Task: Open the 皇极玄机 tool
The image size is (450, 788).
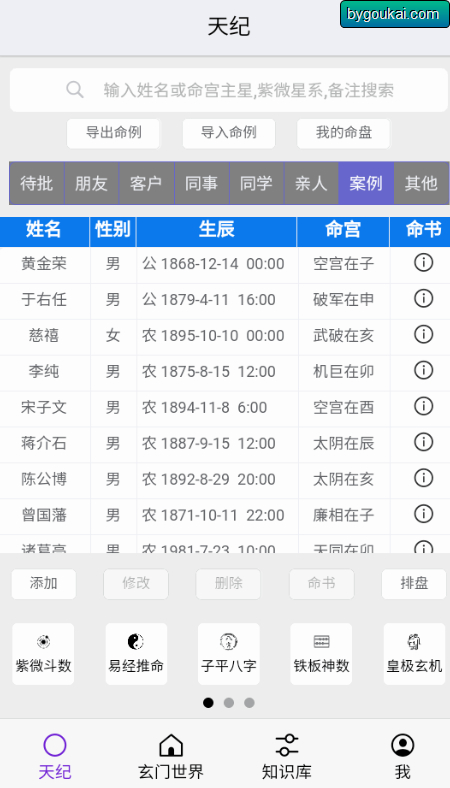Action: click(414, 654)
